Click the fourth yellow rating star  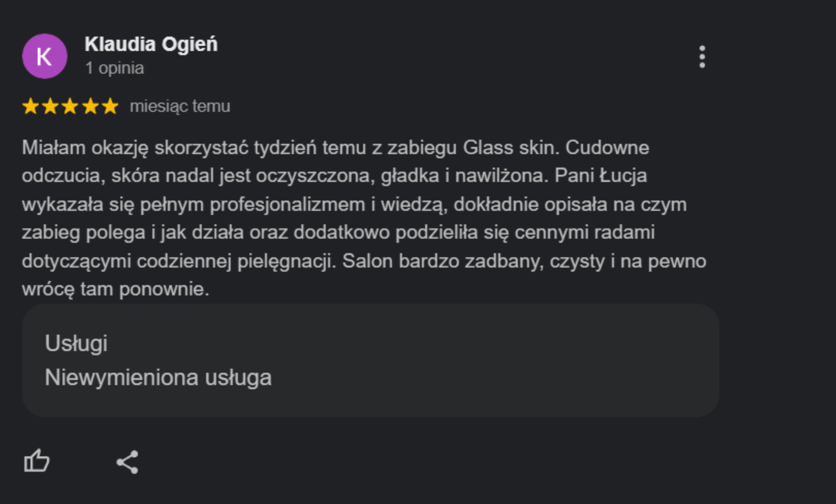click(90, 106)
